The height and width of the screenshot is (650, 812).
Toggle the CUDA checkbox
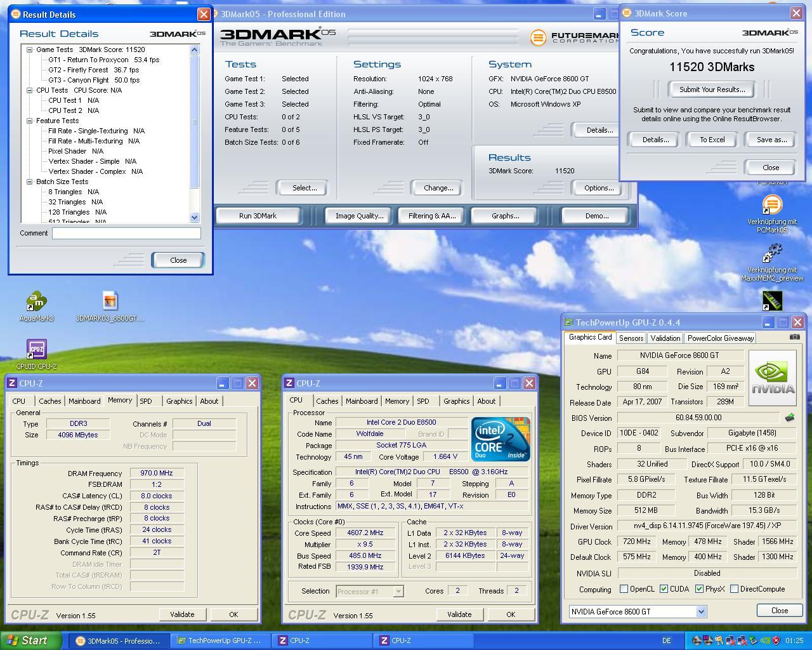(x=664, y=589)
